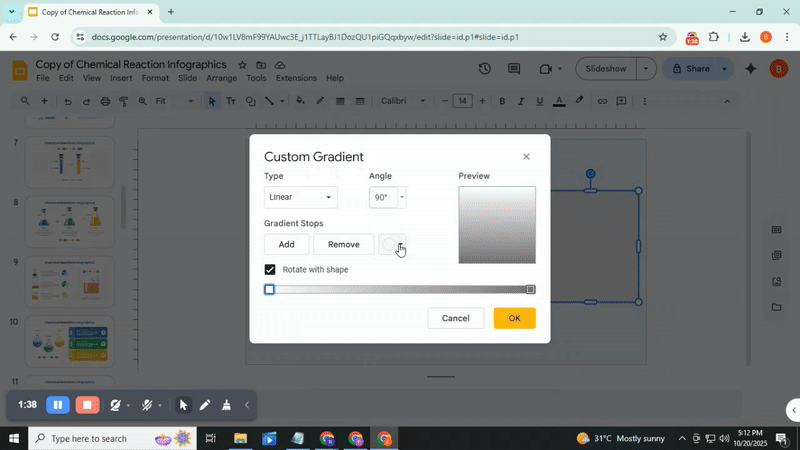Toggle the recorder camera off icon
The height and width of the screenshot is (450, 800).
click(116, 405)
